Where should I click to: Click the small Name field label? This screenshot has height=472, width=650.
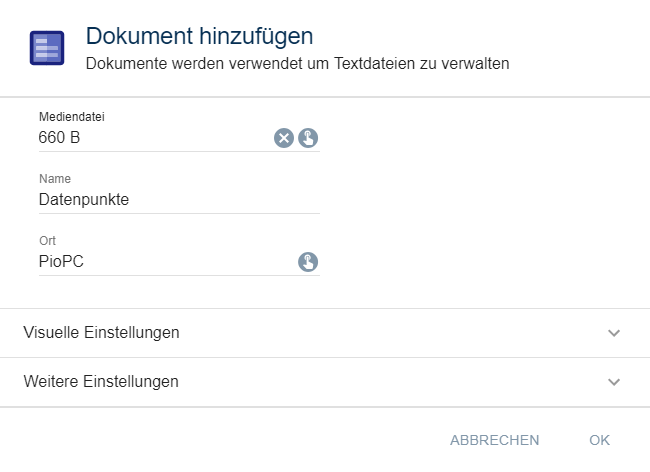[x=55, y=179]
